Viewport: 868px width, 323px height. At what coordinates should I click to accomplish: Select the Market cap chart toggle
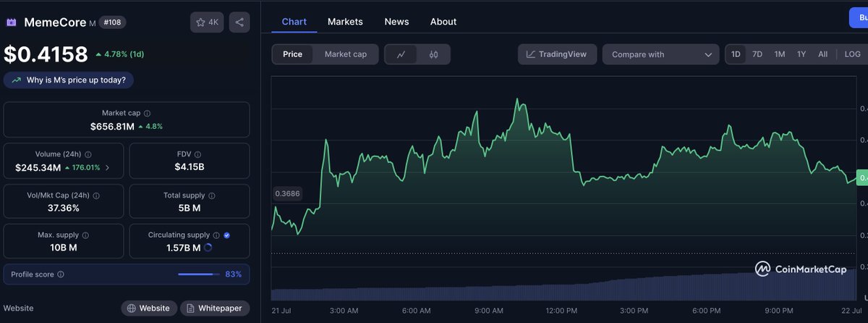point(346,54)
